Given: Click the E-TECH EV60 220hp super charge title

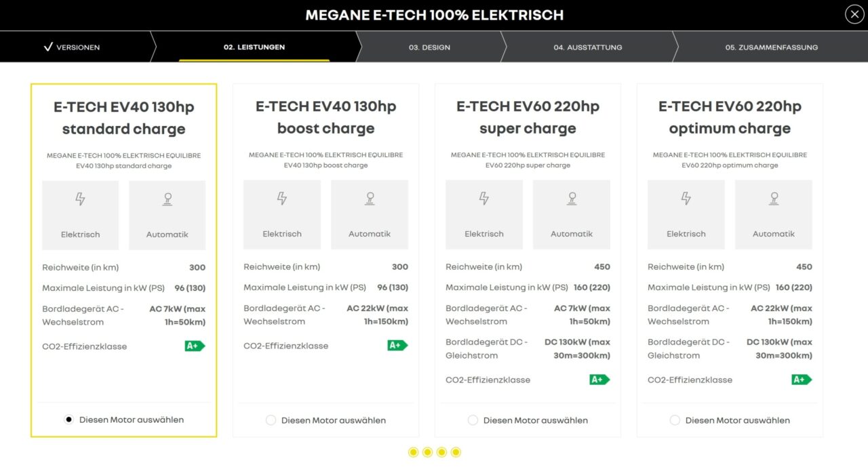Looking at the screenshot, I should [x=528, y=117].
